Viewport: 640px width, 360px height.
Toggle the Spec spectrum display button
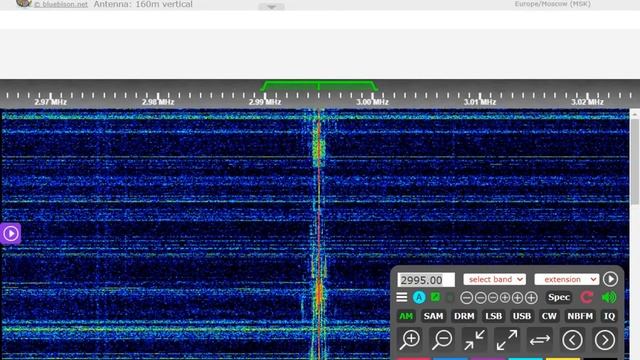coord(559,298)
